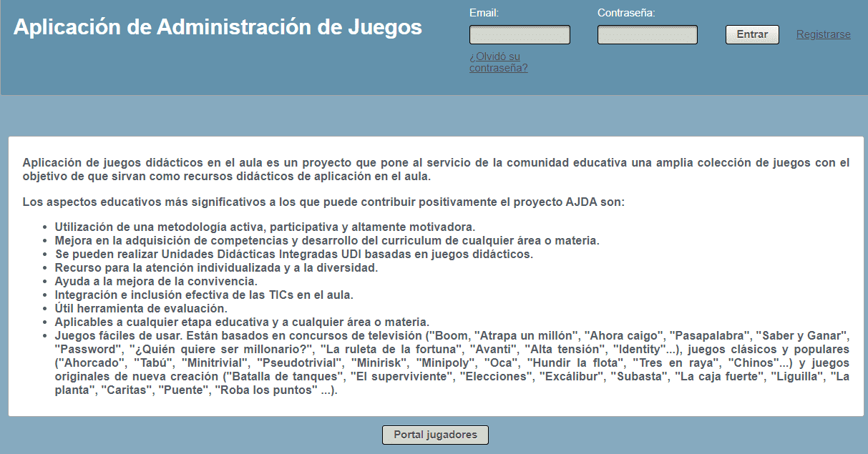Click the adquisición de competencias bullet
This screenshot has width=868, height=454.
327,240
